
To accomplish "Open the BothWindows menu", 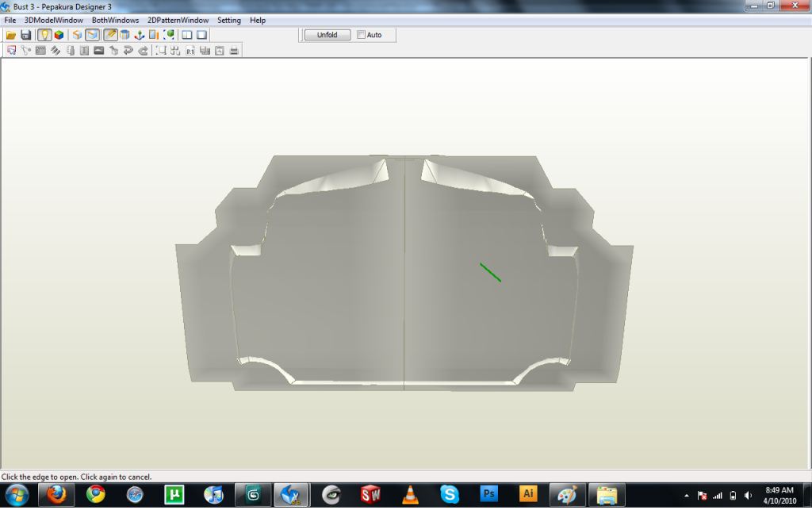I will pyautogui.click(x=115, y=20).
